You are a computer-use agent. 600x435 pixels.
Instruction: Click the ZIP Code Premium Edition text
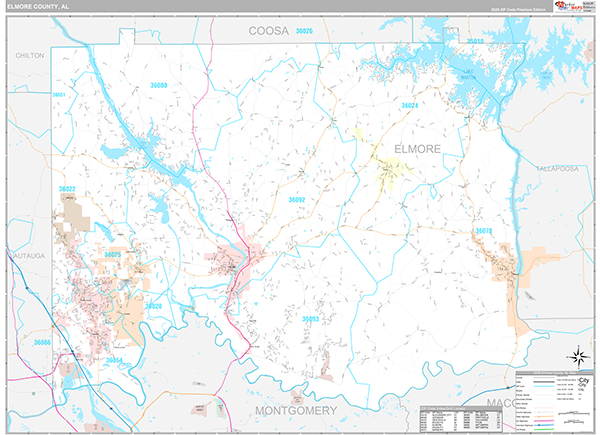click(x=518, y=9)
